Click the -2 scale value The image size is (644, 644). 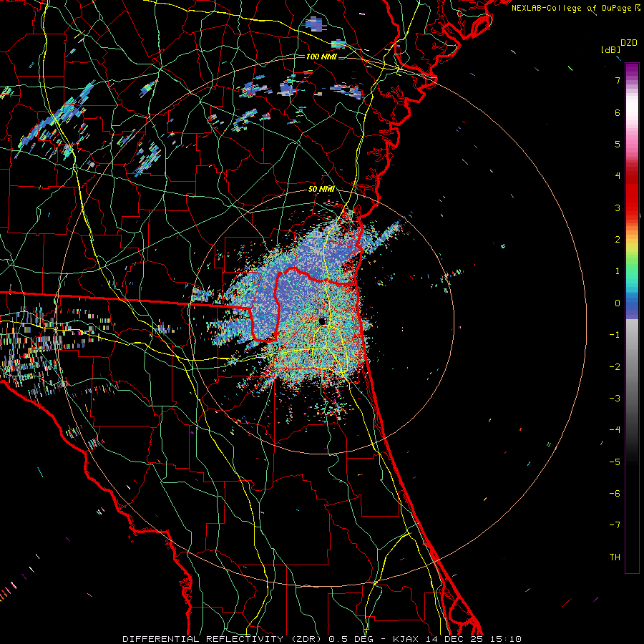coord(615,367)
